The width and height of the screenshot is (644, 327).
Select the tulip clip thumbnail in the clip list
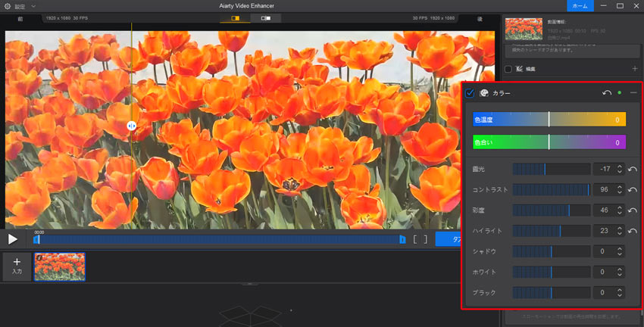60,266
